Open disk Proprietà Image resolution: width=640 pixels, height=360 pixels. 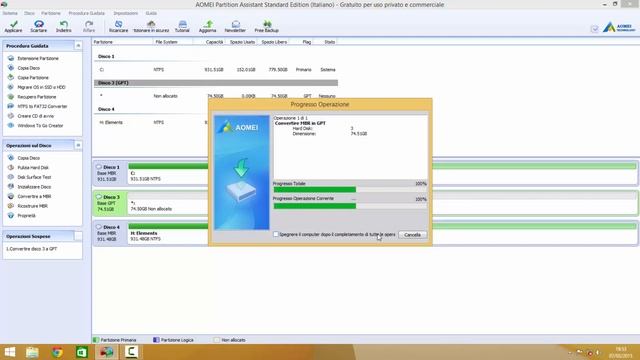tap(26, 216)
